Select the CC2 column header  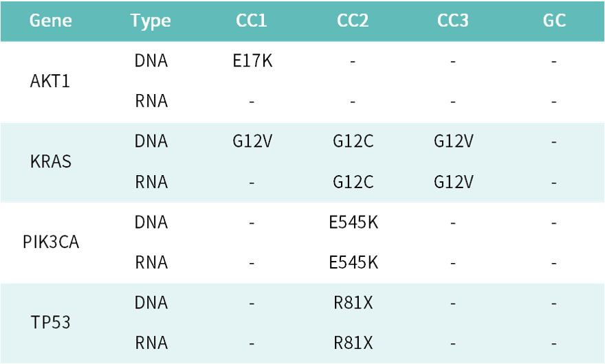(x=353, y=21)
